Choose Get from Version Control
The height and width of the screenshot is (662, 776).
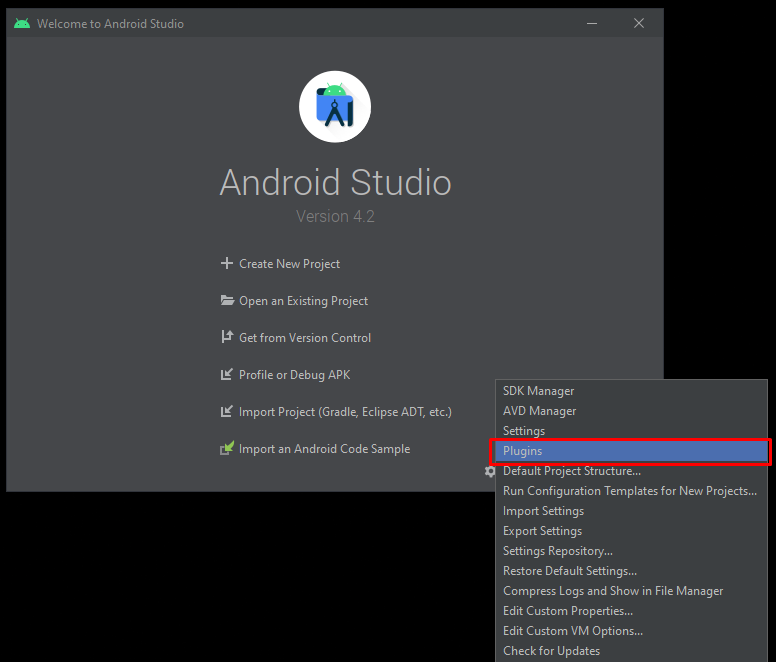point(305,337)
